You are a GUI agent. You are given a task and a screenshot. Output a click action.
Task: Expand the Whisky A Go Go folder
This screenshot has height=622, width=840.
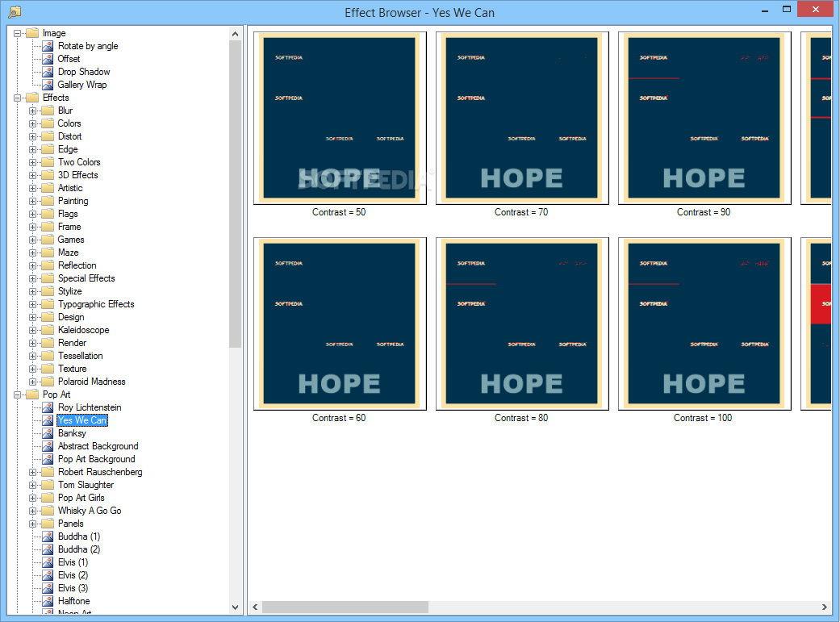click(x=32, y=511)
